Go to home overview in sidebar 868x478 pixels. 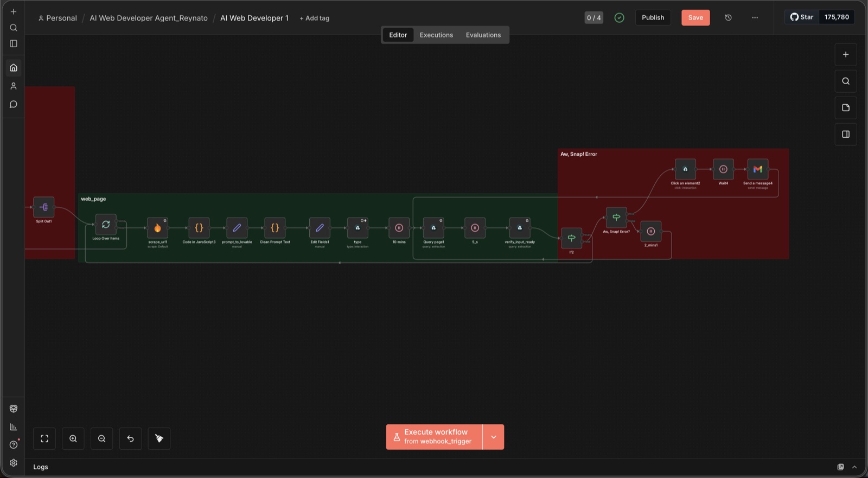pos(14,68)
